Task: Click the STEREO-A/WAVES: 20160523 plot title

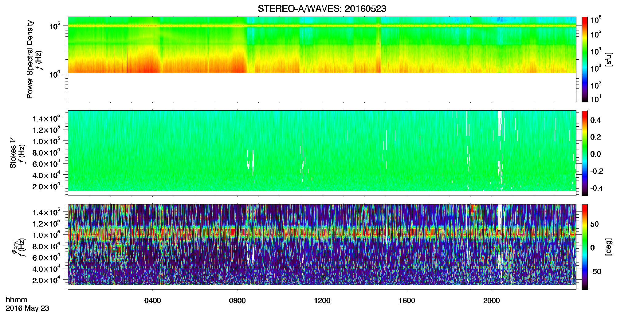Action: (322, 9)
